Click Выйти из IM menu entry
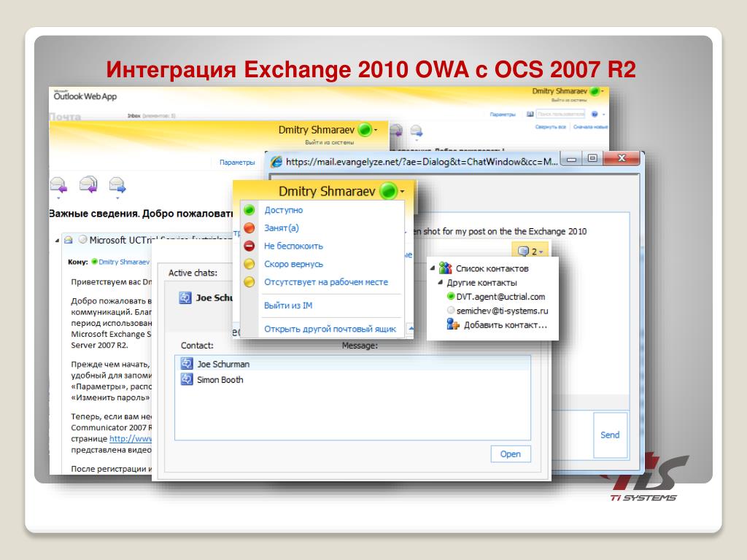Viewport: 747px width, 560px height. [x=288, y=306]
